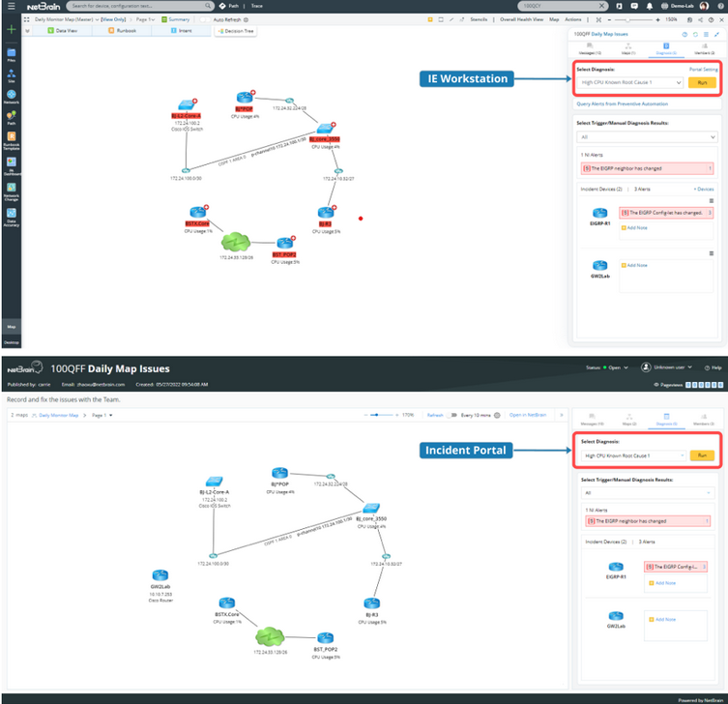Expand Select Diagnosis dropdown in IE Workstation

630,83
